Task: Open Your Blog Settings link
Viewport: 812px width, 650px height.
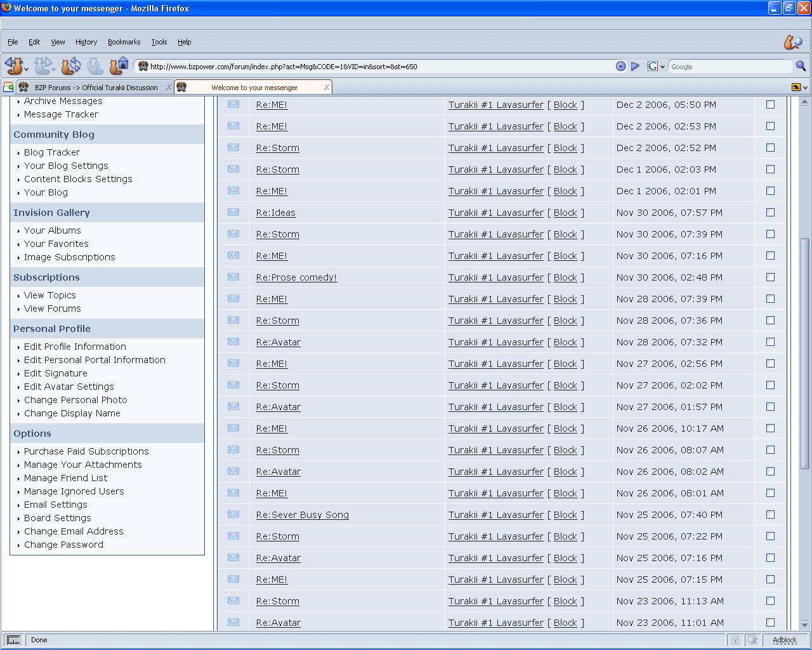Action: point(66,166)
